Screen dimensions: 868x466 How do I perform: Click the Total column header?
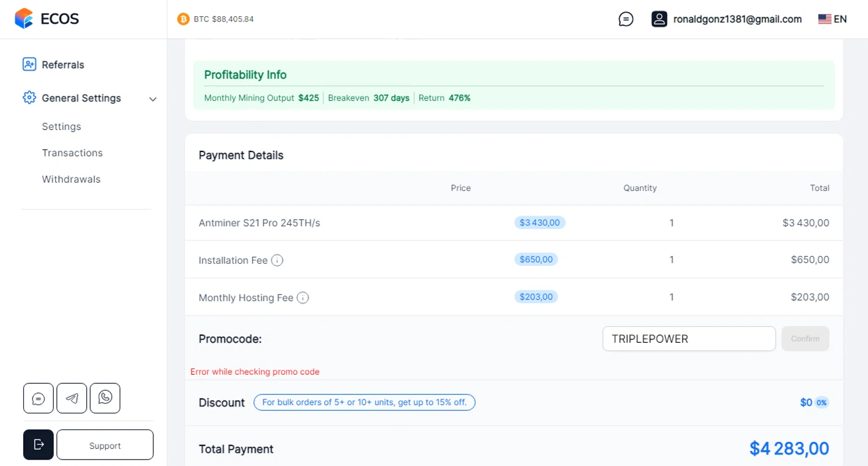click(x=819, y=188)
